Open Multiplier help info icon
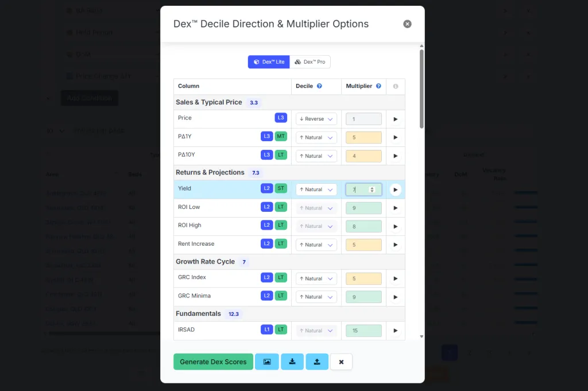 378,86
